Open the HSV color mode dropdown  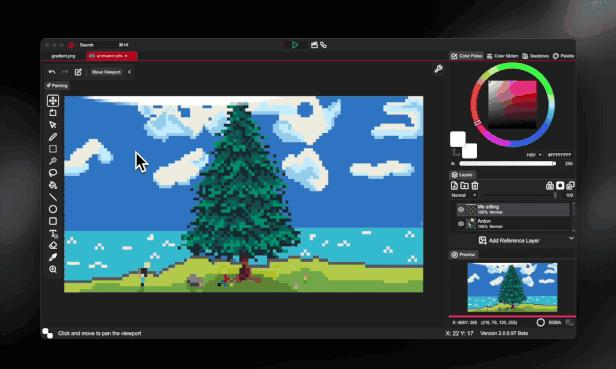tap(534, 155)
